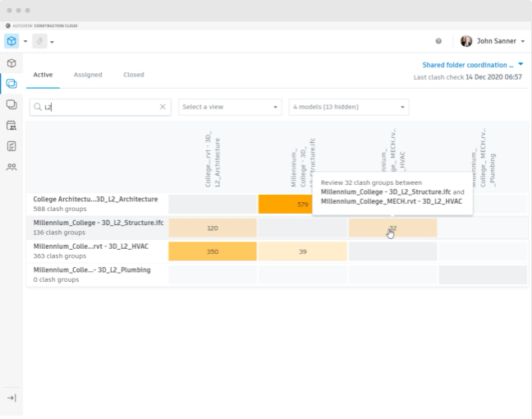Open the Shared folder coordination space dropdown

point(472,65)
